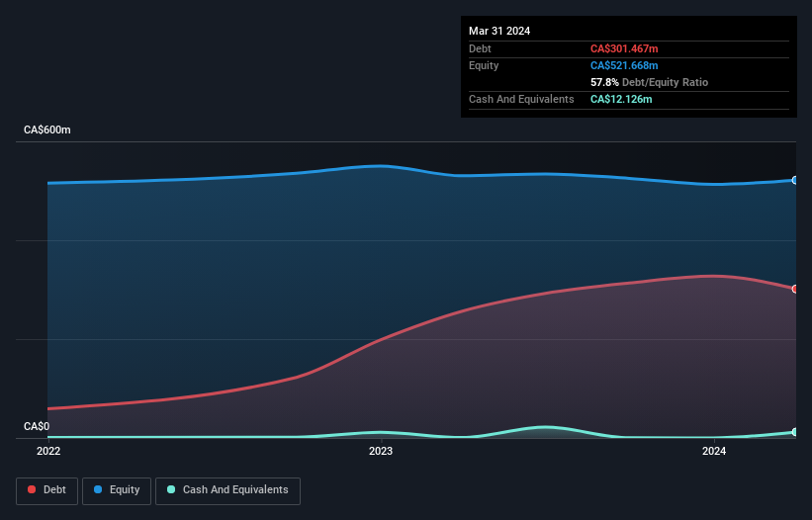Screen dimensions: 812x520
Task: Click the Cash And Equivalents tooltip label
Action: coord(521,99)
